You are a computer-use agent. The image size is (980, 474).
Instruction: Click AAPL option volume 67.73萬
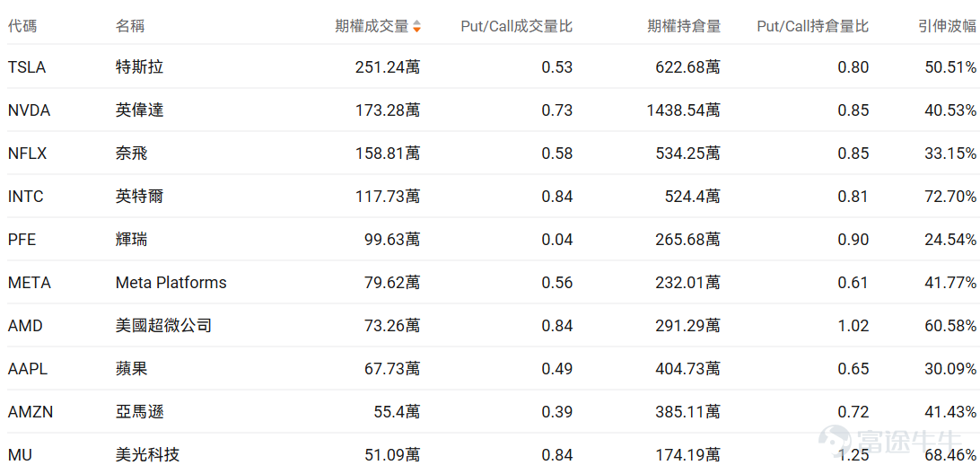coord(392,369)
